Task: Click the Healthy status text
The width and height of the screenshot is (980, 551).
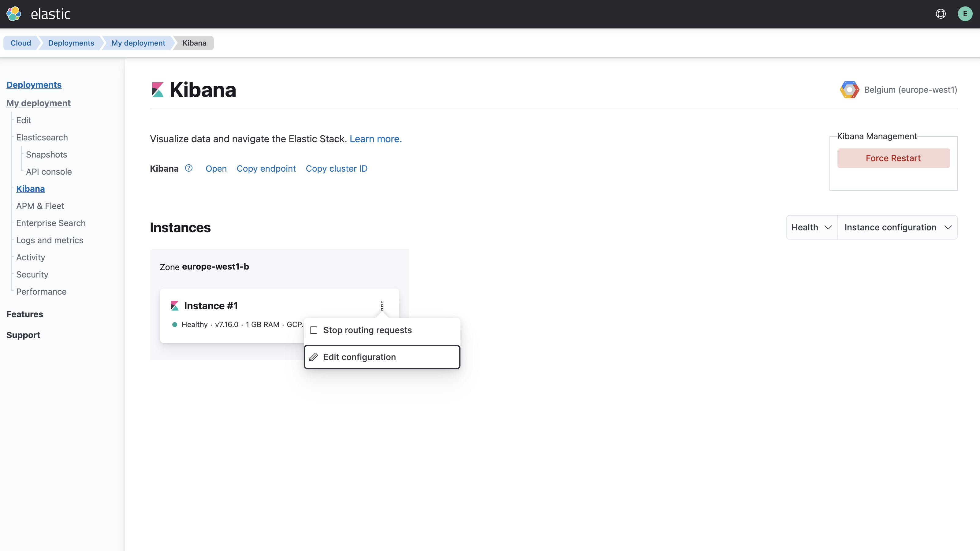Action: pyautogui.click(x=194, y=325)
